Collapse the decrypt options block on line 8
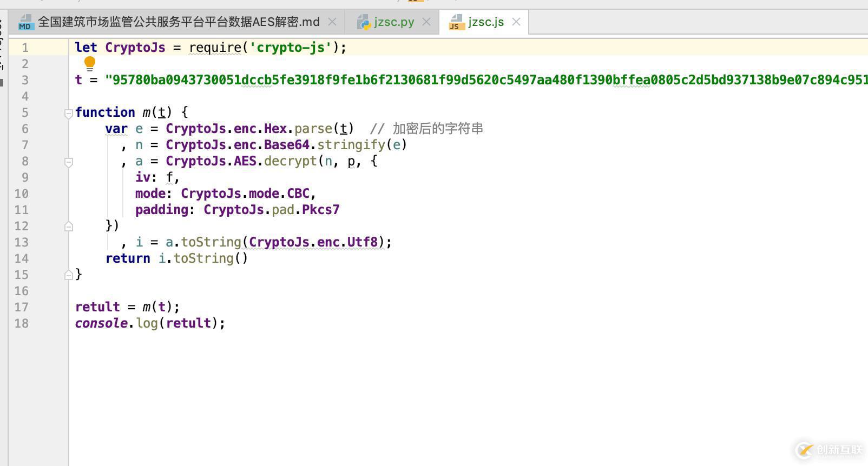The width and height of the screenshot is (868, 466). click(69, 162)
